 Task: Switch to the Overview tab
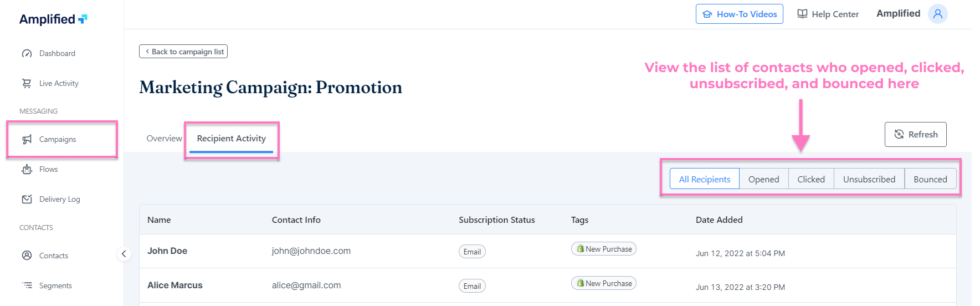pos(164,139)
